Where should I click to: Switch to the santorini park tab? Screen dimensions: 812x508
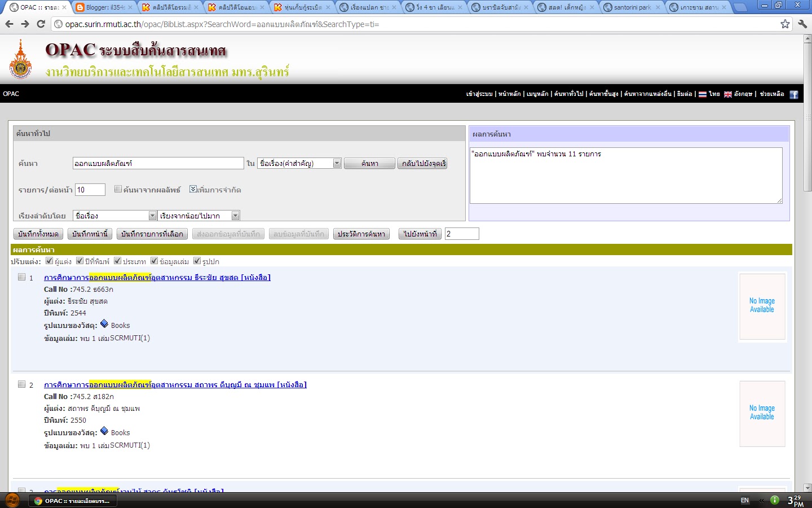pyautogui.click(x=632, y=7)
